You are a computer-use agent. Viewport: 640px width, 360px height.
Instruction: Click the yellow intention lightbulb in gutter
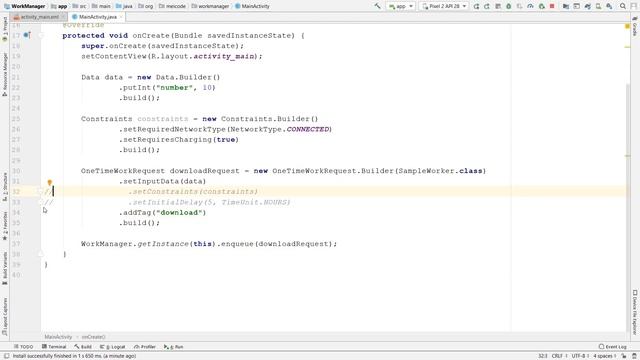coord(49,183)
